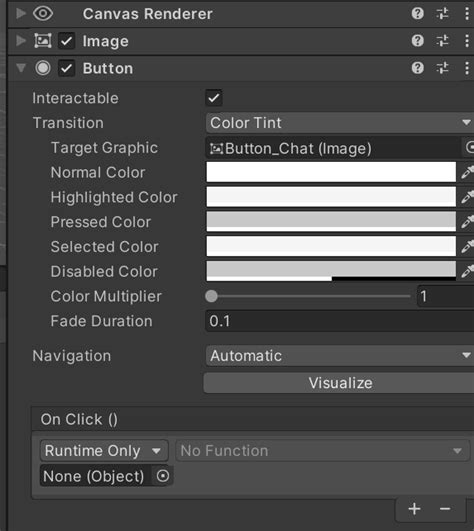Open Disabled Color swatch picker
The width and height of the screenshot is (474, 531).
pyautogui.click(x=331, y=271)
